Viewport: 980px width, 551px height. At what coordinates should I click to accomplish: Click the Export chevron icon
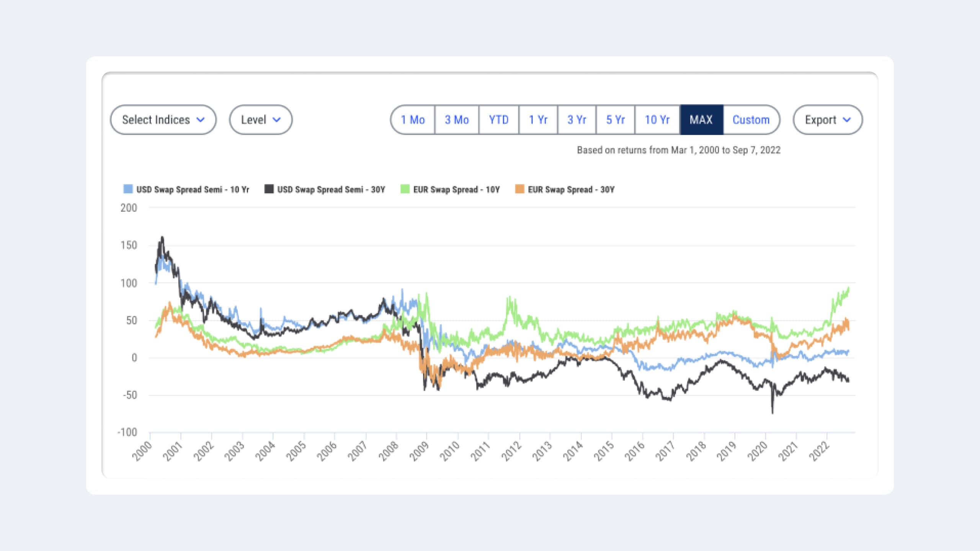(x=847, y=120)
